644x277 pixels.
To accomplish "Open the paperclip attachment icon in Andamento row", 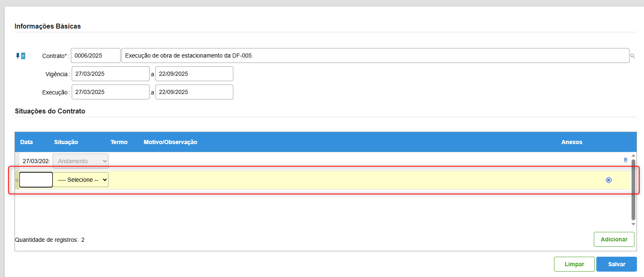I will (x=625, y=160).
